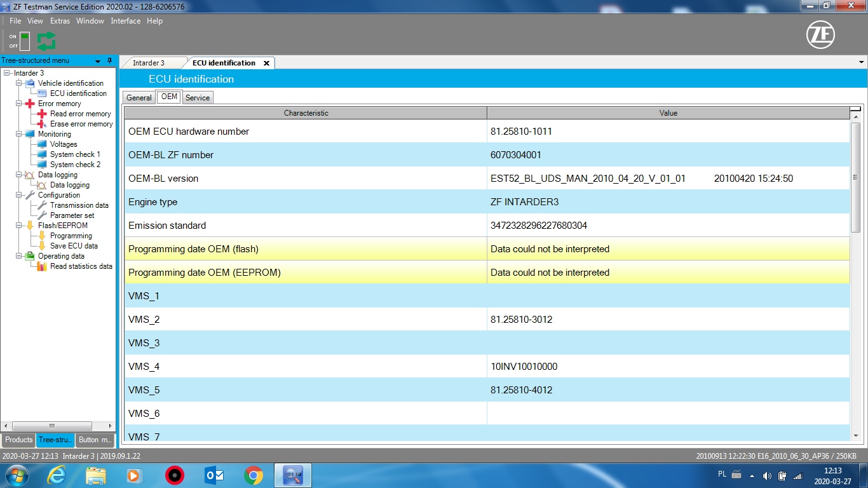Image resolution: width=868 pixels, height=488 pixels.
Task: Collapse the Operating data tree node
Action: (19, 256)
